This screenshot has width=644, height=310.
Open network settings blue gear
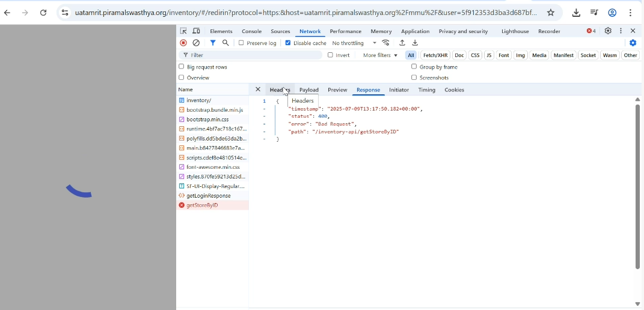(633, 43)
